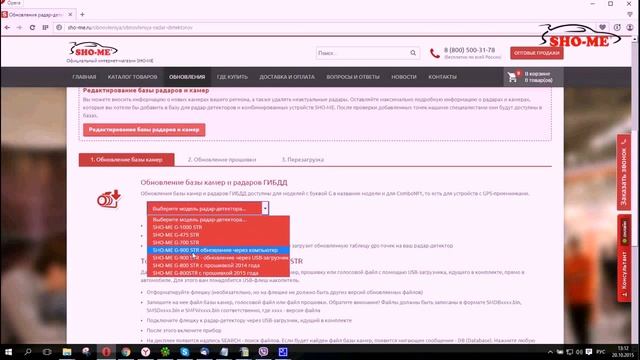640x360 pixels.
Task: Open Viber from the taskbar
Action: 263,352
